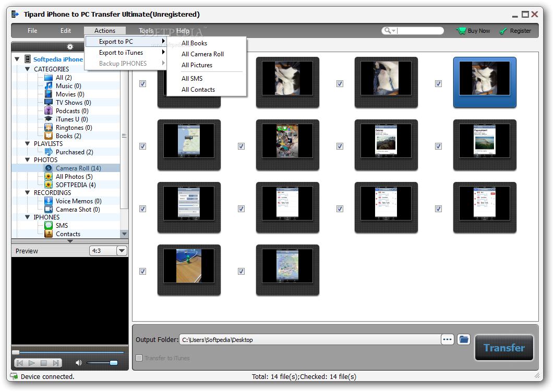Image resolution: width=554 pixels, height=392 pixels.
Task: Click the preview playback progress slider
Action: tap(68, 352)
